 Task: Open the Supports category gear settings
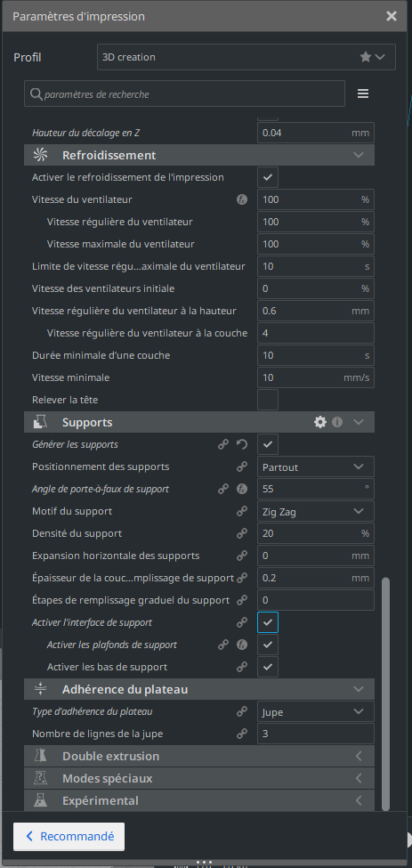pyautogui.click(x=320, y=422)
